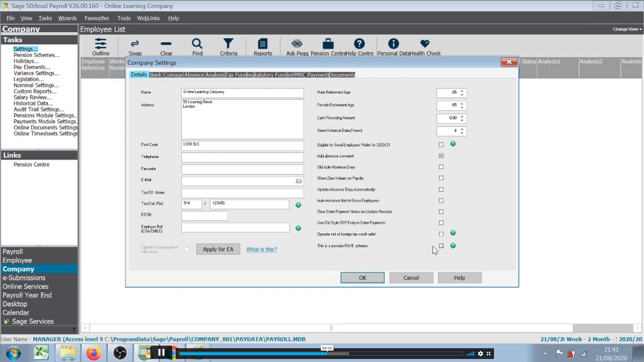Screen dimensions: 644x362
Task: Decrease Store Historical Data years
Action: (462, 133)
